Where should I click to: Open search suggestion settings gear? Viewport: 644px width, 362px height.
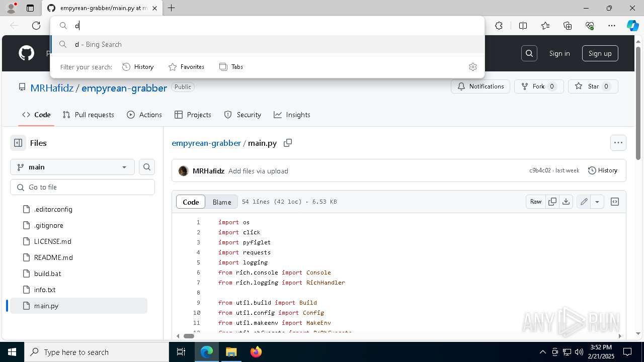tap(472, 67)
